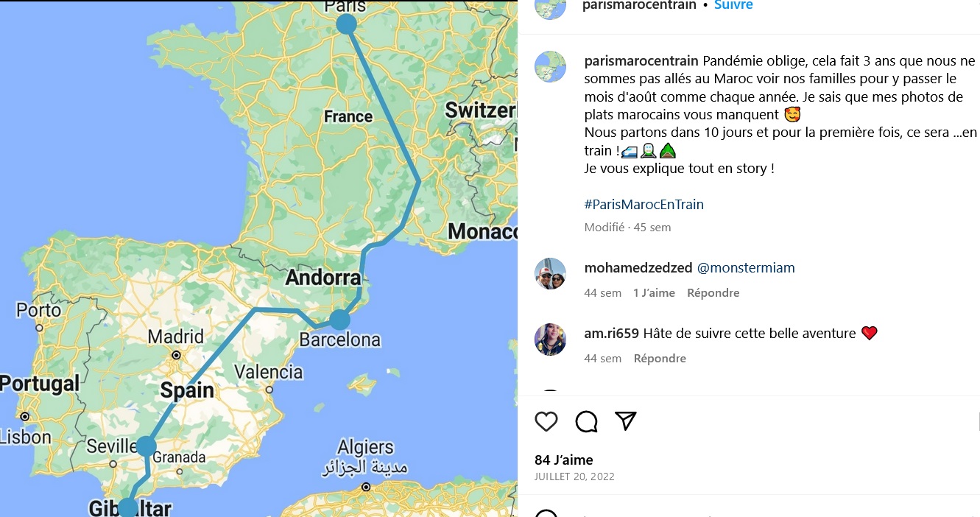Reply to am.ri659 comment with Répondre
980x517 pixels.
660,359
